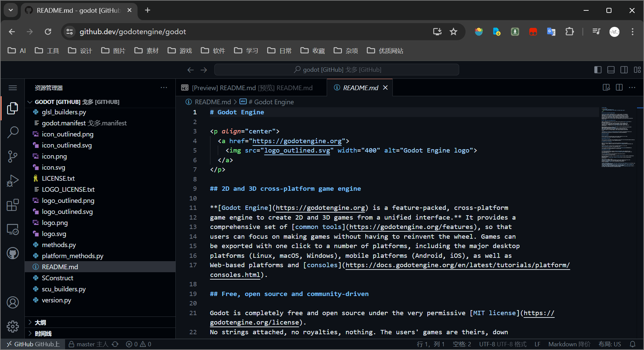Click LF end of line indicator

(537, 344)
